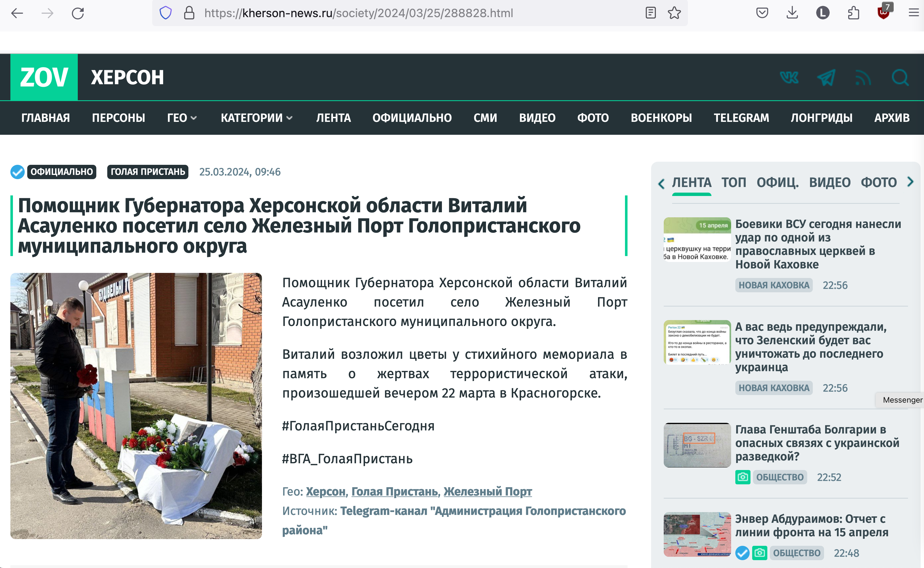The image size is (924, 568).
Task: Open the ВОЕНКОРЫ menu item
Action: tap(661, 118)
